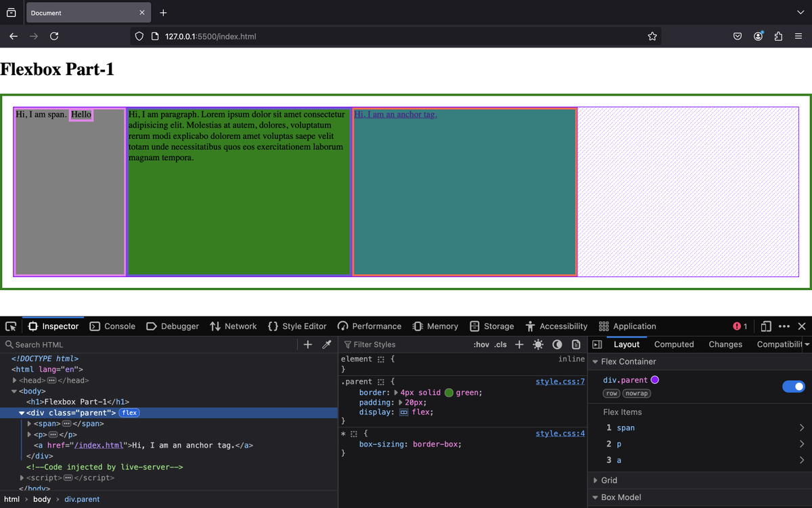Bookmark this page with star icon
This screenshot has width=812, height=508.
point(652,37)
